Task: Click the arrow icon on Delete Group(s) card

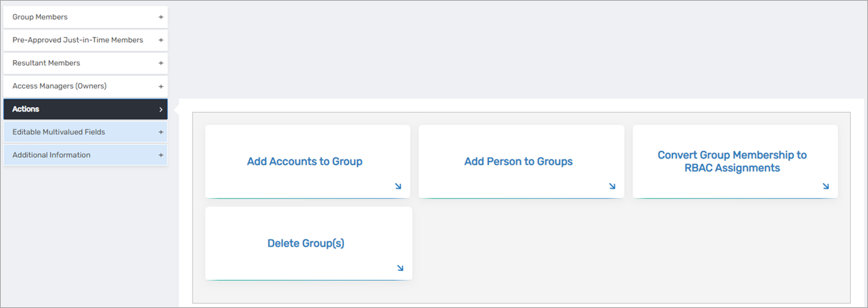Action: (x=400, y=269)
